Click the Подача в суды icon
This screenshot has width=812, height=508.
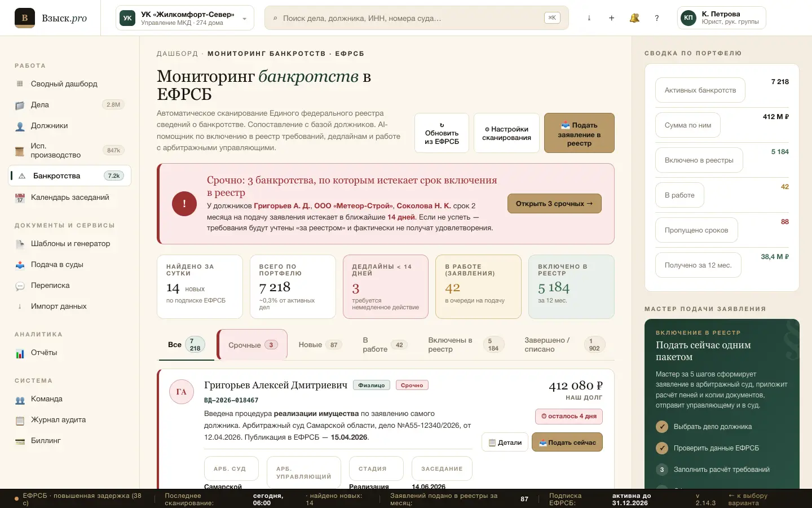(20, 265)
